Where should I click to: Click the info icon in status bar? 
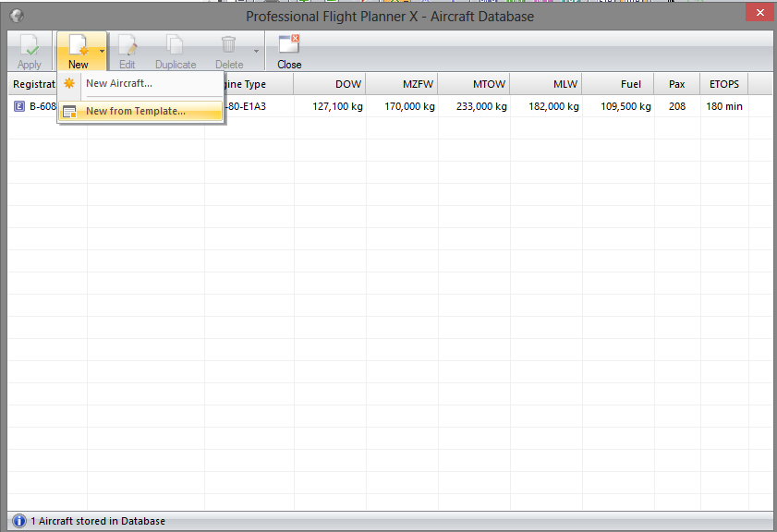19,521
